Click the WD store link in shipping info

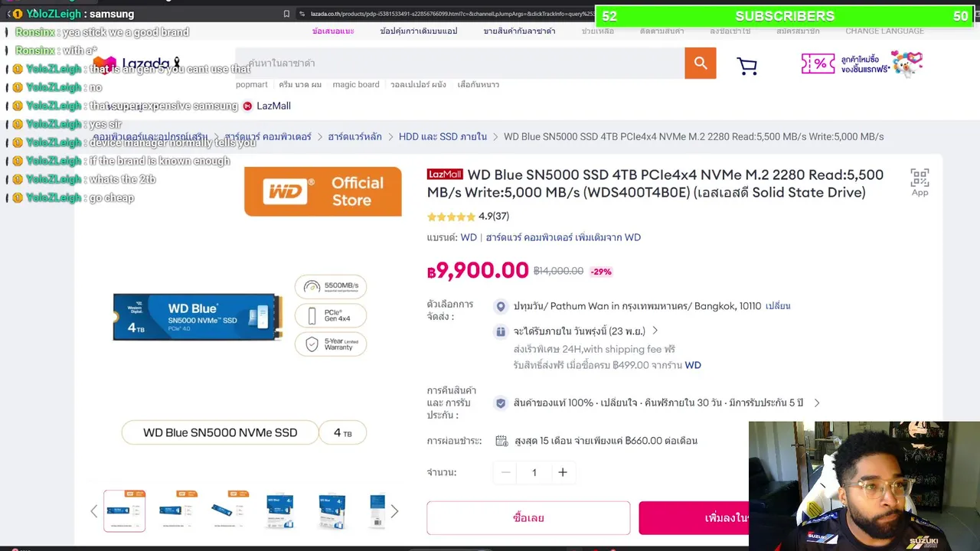click(x=693, y=365)
